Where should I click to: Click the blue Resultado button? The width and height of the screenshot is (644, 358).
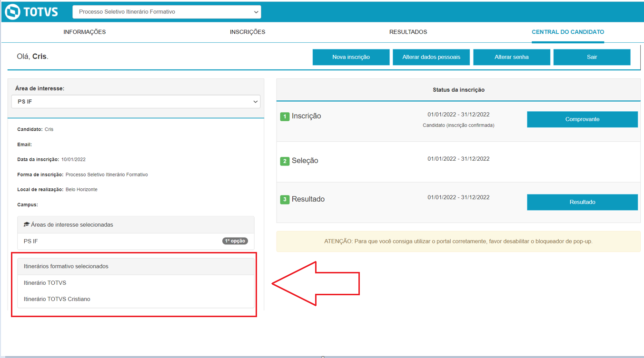click(x=582, y=202)
